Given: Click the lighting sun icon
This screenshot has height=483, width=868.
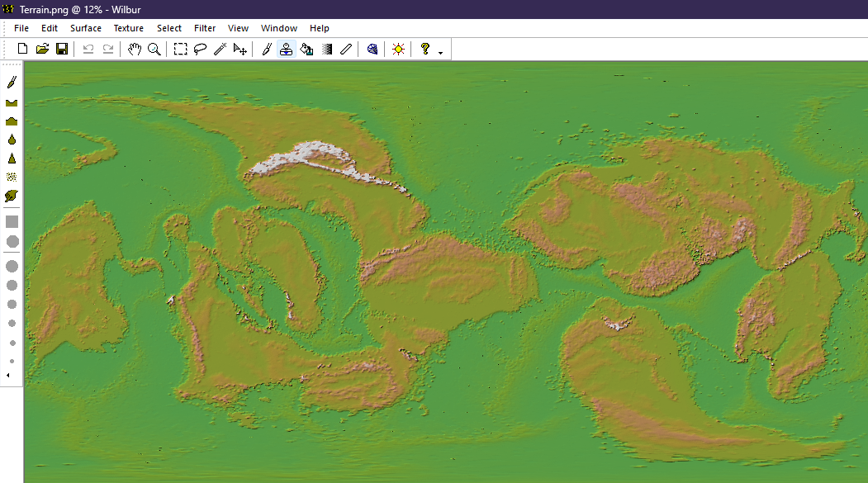Looking at the screenshot, I should tap(399, 50).
